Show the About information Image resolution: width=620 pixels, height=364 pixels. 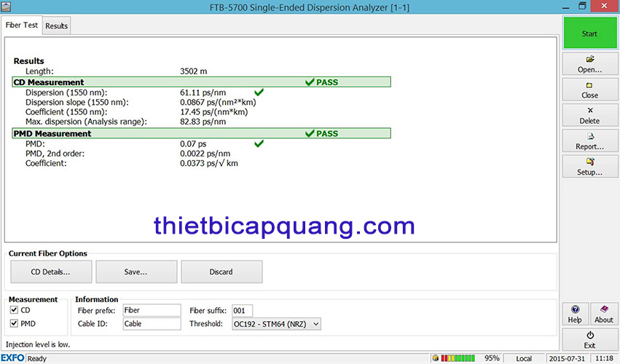point(604,314)
